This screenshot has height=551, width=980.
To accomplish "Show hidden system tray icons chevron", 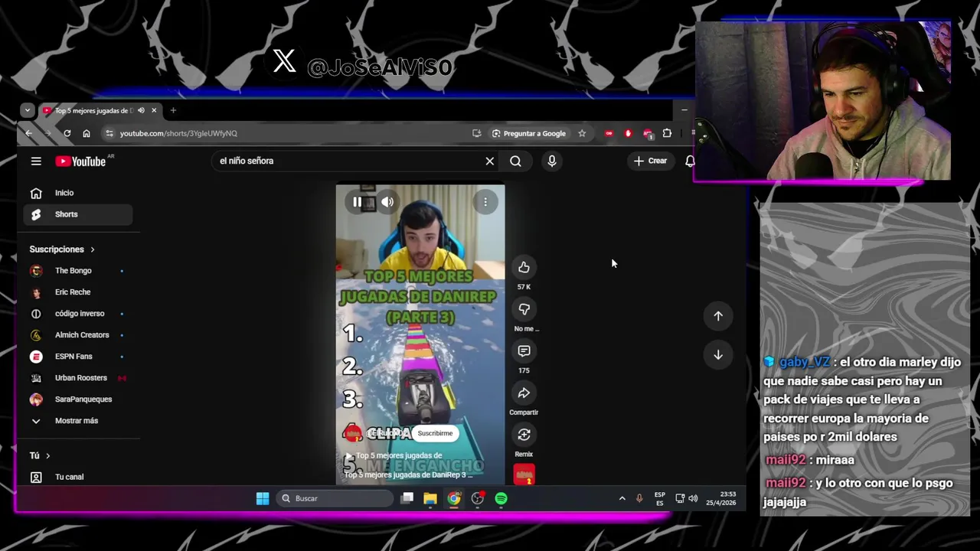I will click(622, 498).
